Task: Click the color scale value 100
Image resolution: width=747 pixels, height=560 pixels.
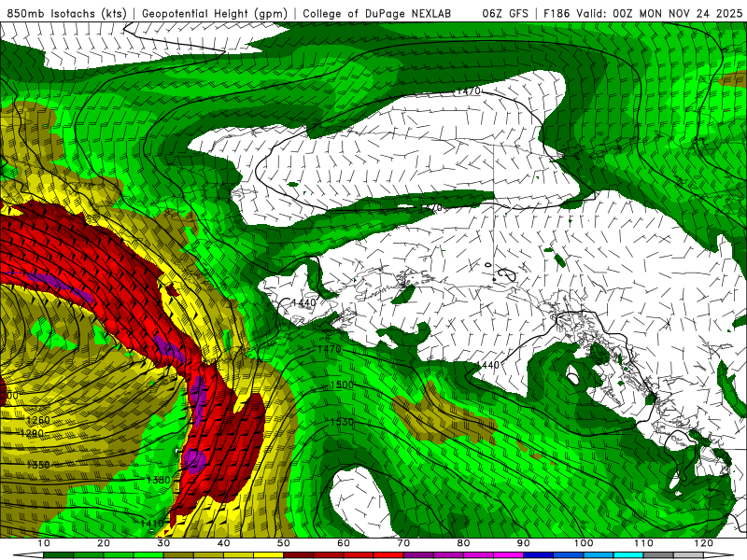Action: [584, 543]
